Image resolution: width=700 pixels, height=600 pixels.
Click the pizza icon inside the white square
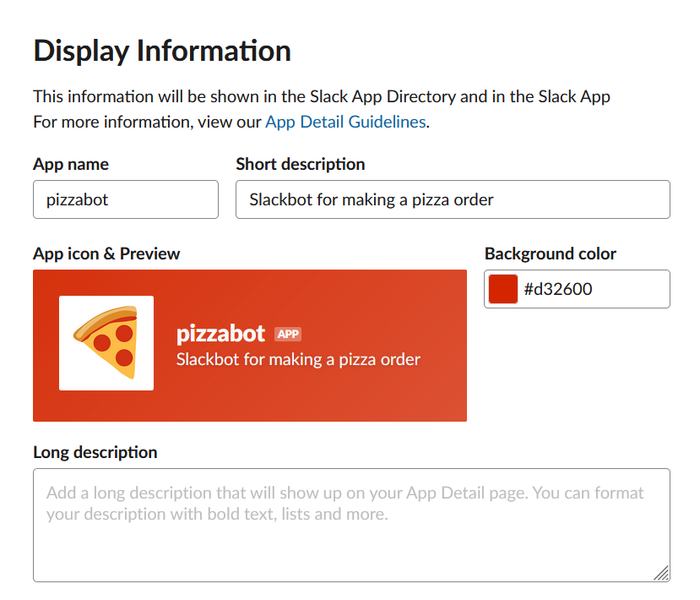106,342
